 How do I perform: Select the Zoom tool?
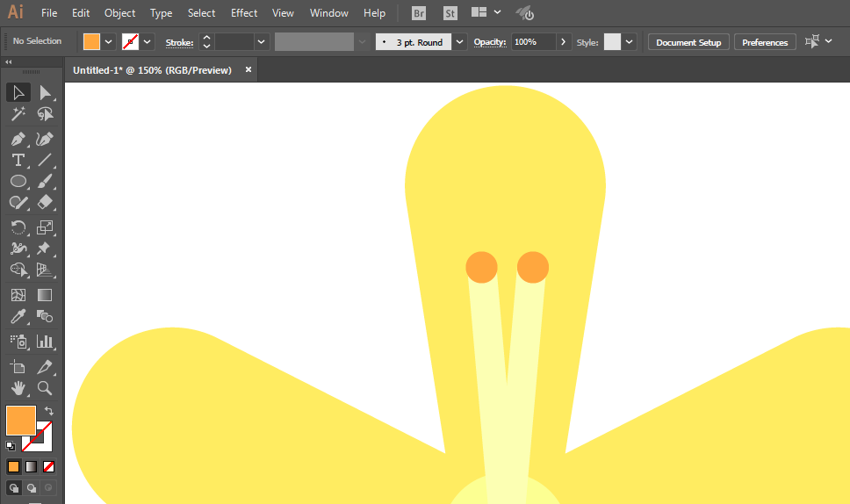45,388
